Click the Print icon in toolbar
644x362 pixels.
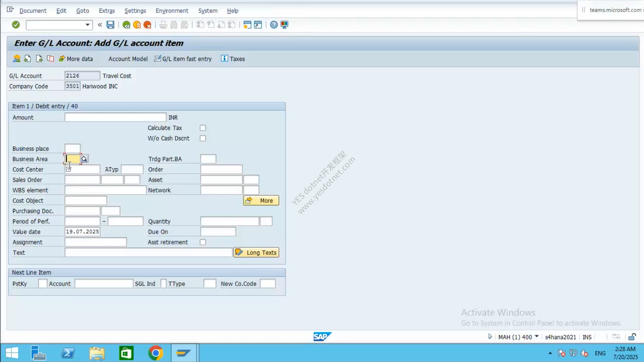click(x=163, y=25)
